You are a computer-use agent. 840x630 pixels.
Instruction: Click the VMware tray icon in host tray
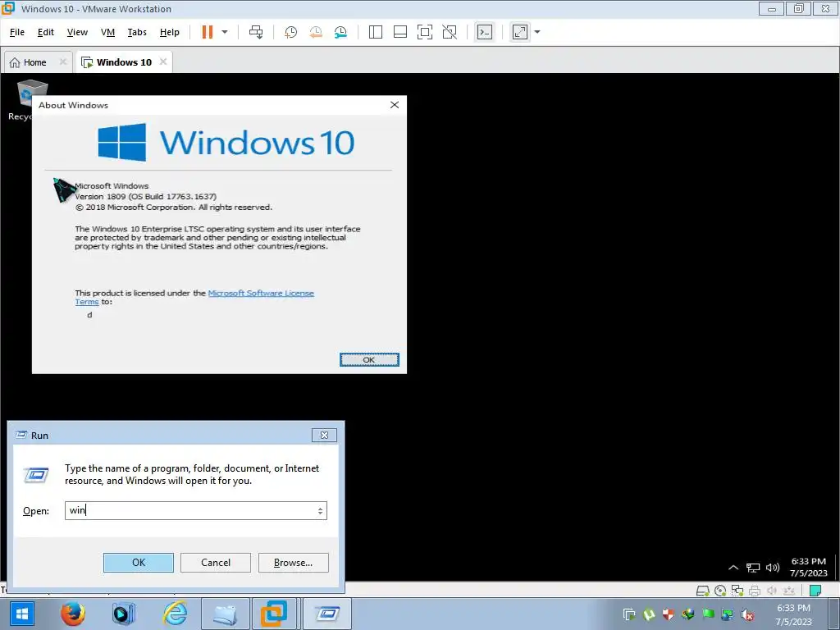(629, 614)
